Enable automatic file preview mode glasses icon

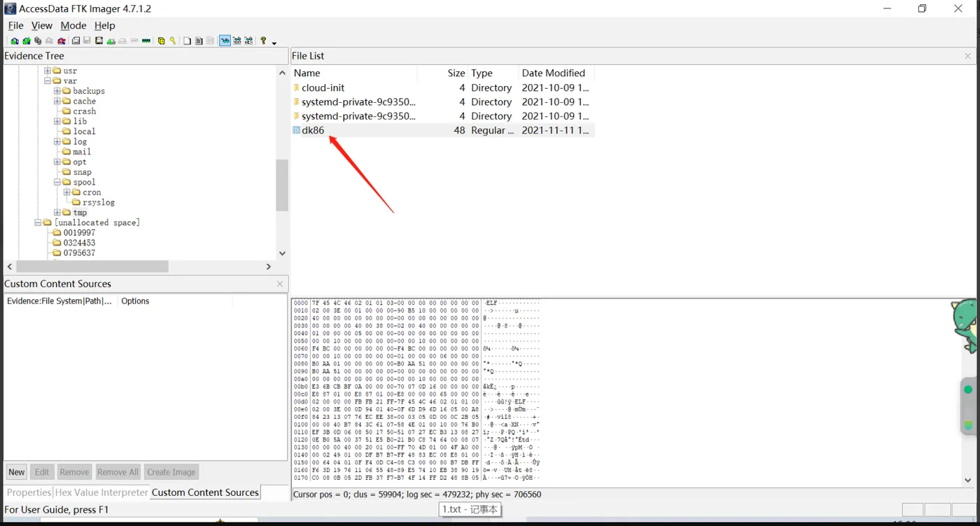[225, 41]
